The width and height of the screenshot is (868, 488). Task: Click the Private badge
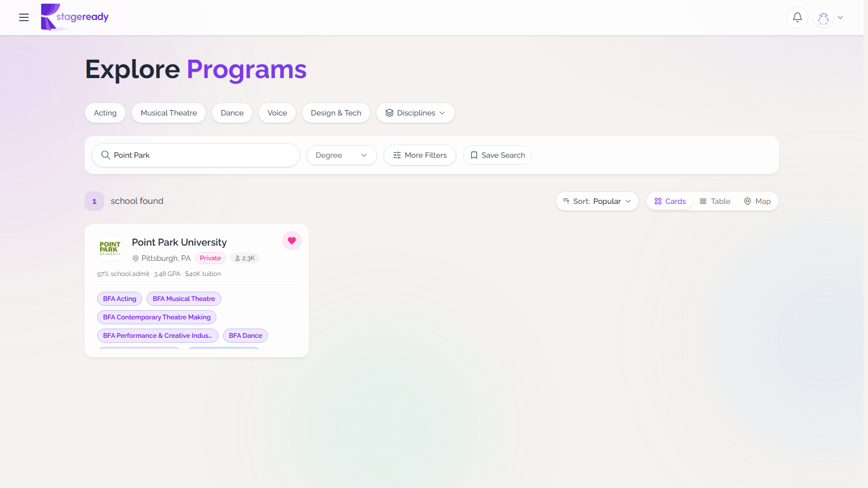click(210, 258)
